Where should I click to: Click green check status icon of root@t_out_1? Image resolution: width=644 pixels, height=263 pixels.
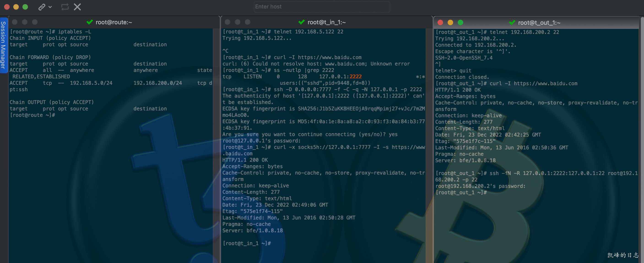pos(512,23)
